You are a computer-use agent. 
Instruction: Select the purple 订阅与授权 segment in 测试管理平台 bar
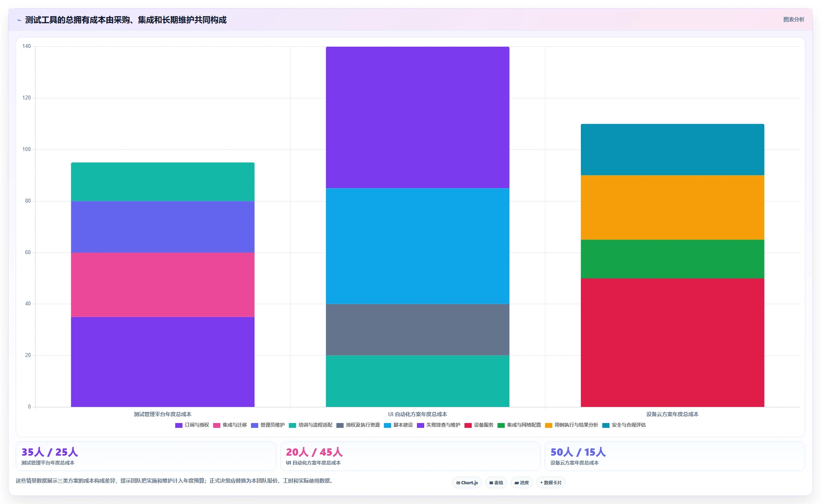163,362
